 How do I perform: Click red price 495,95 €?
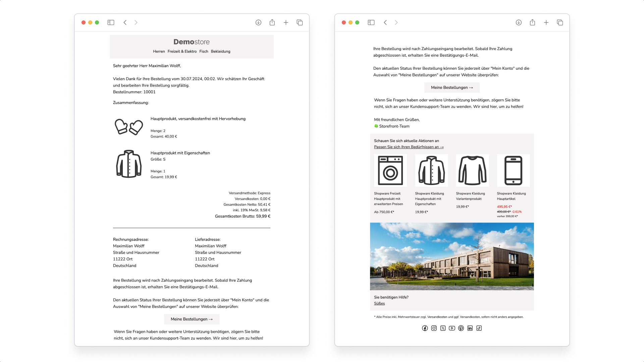tap(504, 207)
